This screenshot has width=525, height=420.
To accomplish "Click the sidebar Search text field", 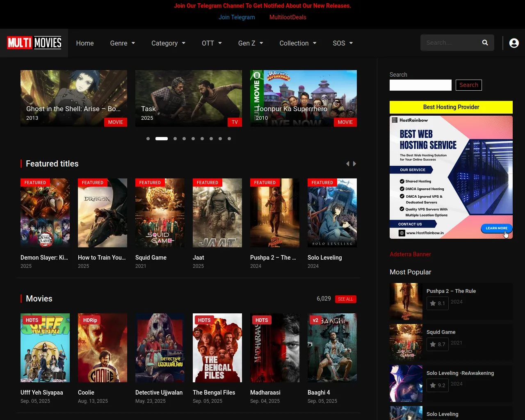I will pyautogui.click(x=420, y=85).
